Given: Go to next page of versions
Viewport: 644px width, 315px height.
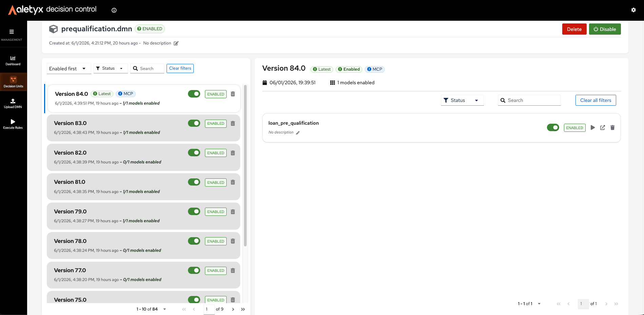Looking at the screenshot, I should [x=233, y=309].
